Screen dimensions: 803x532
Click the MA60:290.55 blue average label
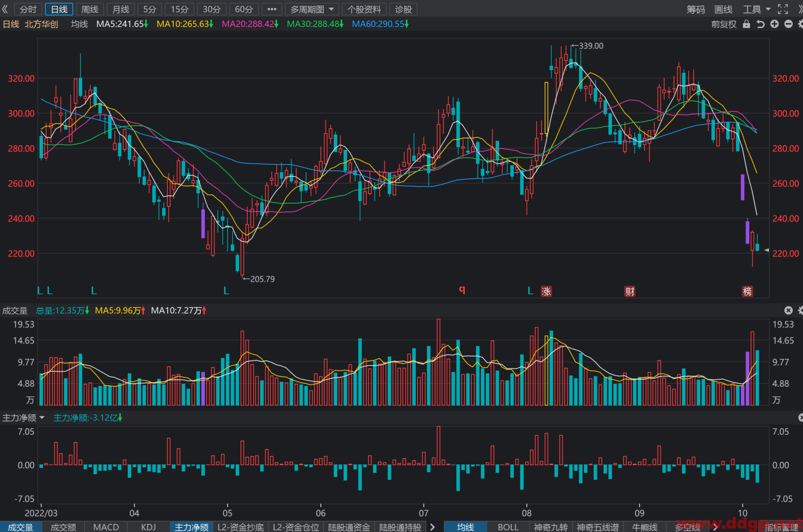tap(380, 24)
